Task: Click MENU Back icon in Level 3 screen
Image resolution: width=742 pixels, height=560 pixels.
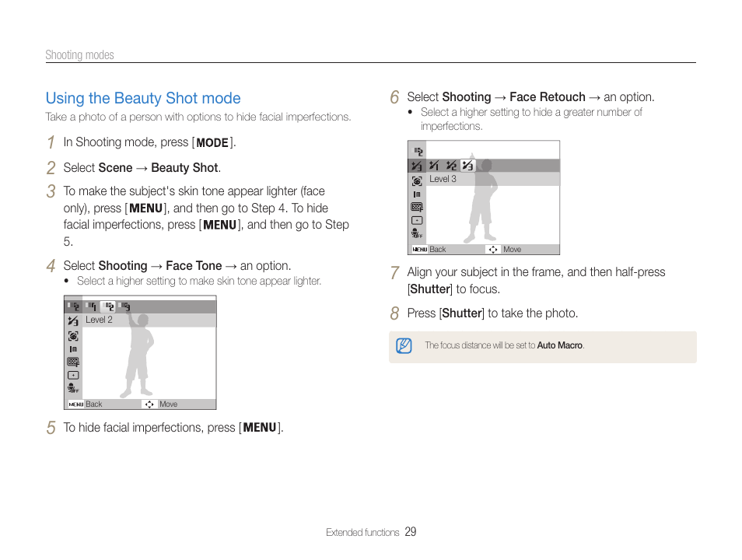Action: pos(420,250)
